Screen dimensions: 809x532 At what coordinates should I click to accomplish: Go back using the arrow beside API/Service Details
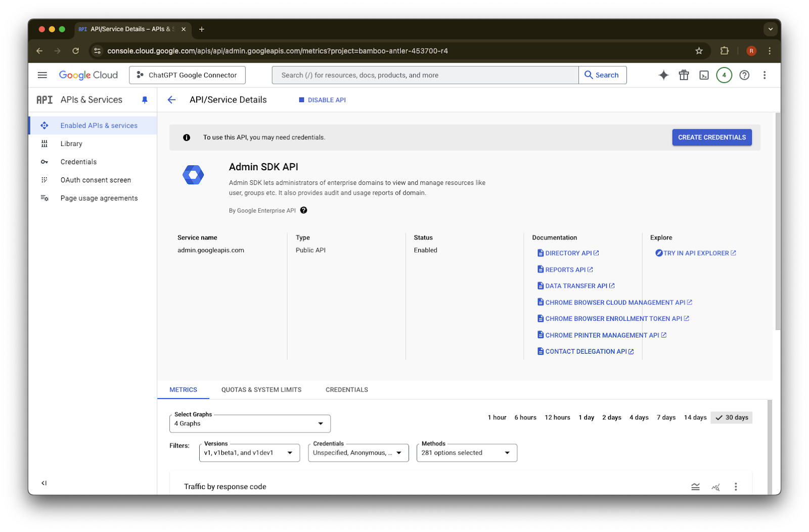tap(172, 100)
